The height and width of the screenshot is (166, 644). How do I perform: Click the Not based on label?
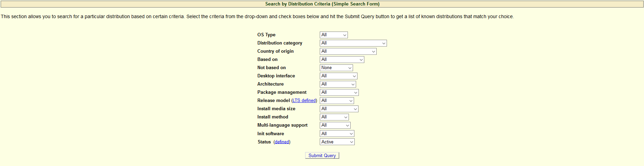271,68
